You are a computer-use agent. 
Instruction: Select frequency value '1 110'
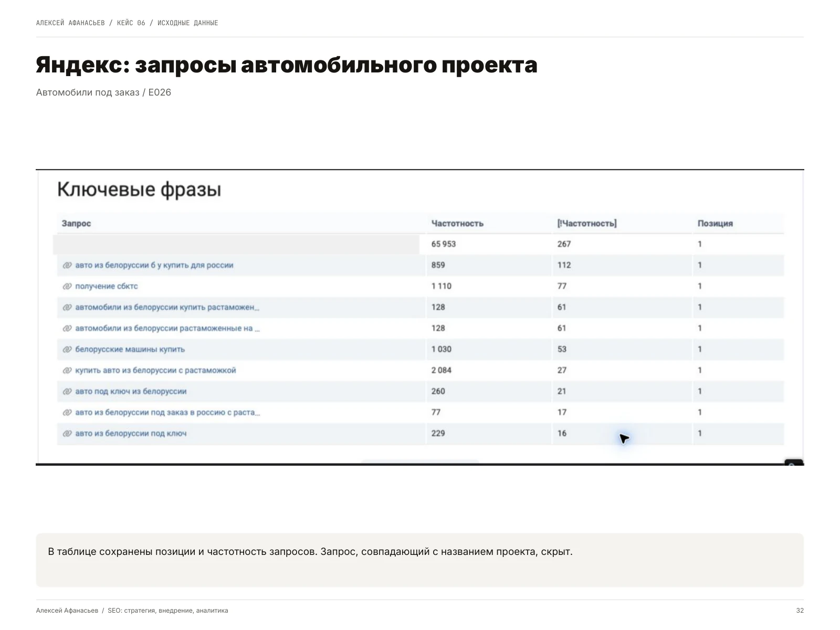[x=442, y=286]
